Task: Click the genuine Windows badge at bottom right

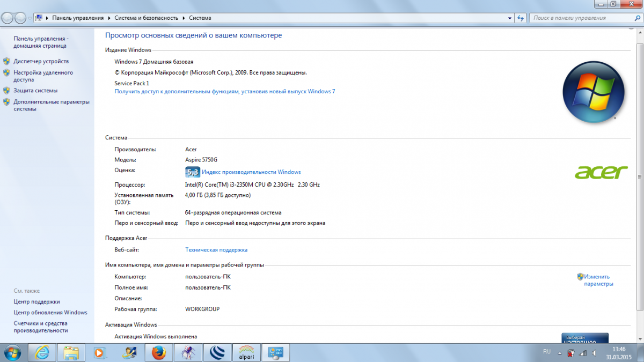Action: pos(585,338)
